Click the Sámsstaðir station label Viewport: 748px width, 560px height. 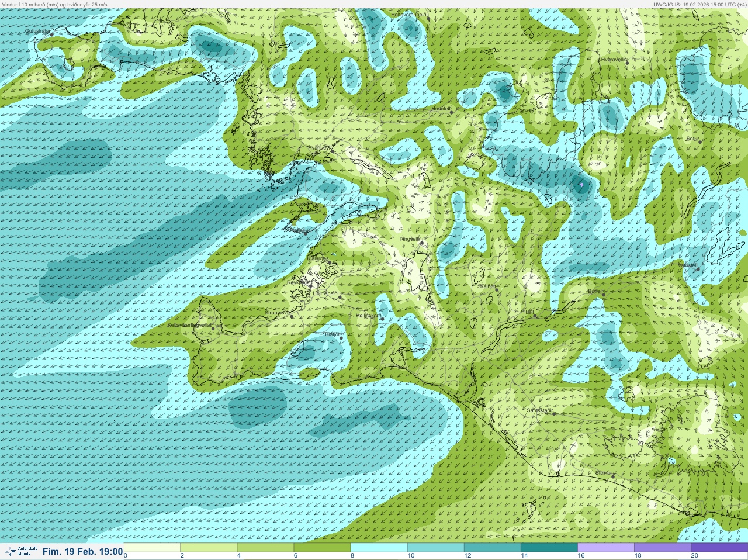click(x=540, y=410)
